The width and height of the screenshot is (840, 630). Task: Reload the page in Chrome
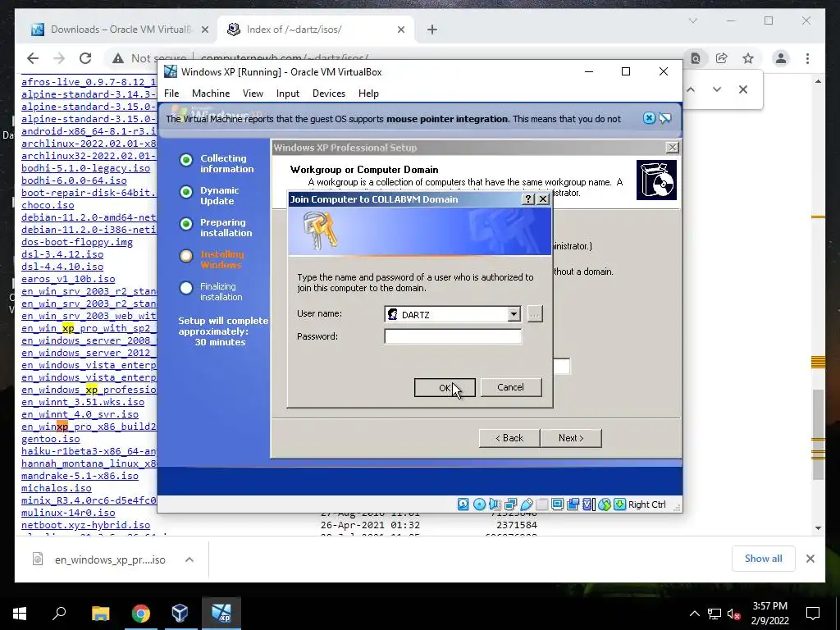(x=85, y=58)
